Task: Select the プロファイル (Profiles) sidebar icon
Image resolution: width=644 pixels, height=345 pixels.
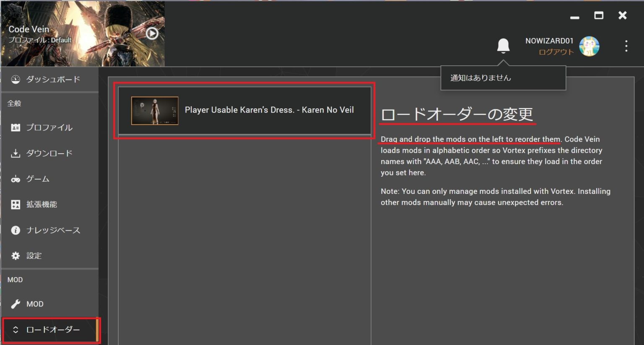Action: click(x=16, y=128)
